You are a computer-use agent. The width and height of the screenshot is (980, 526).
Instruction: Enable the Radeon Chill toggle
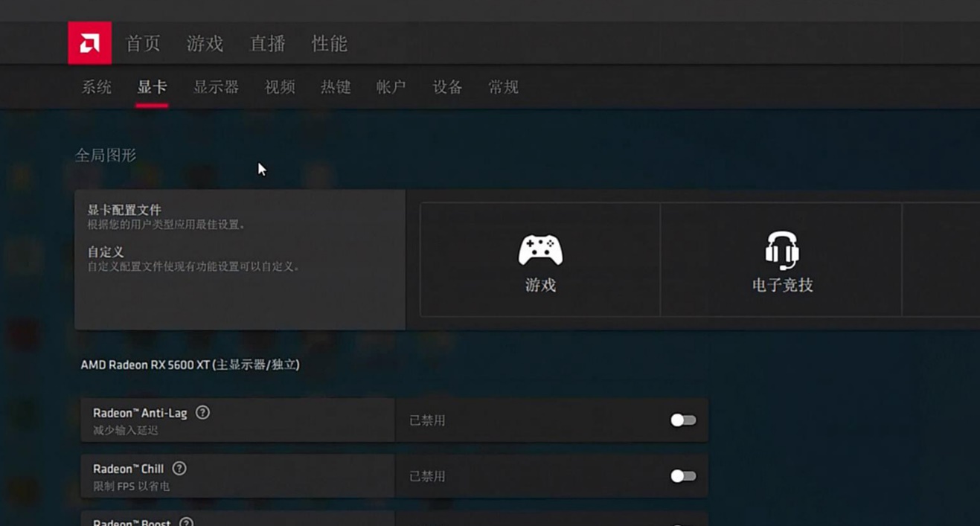[x=682, y=476]
